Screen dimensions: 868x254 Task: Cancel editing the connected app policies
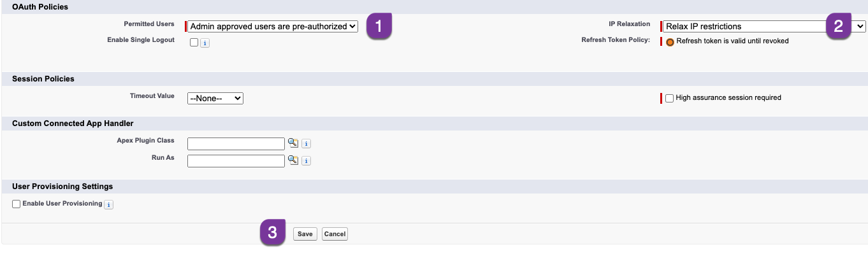(335, 234)
